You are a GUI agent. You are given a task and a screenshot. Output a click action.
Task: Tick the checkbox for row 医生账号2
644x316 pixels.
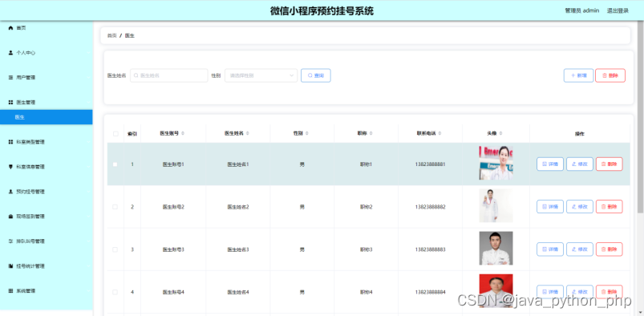coord(115,207)
